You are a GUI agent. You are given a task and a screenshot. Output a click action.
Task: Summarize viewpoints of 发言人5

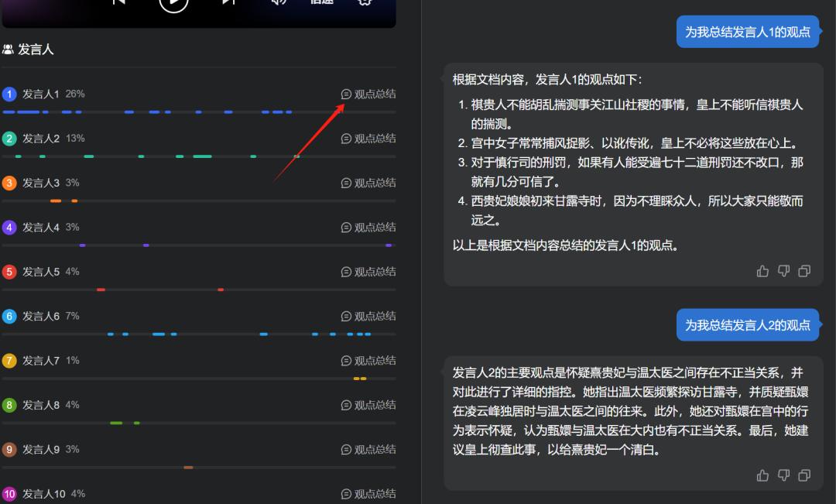pos(368,272)
